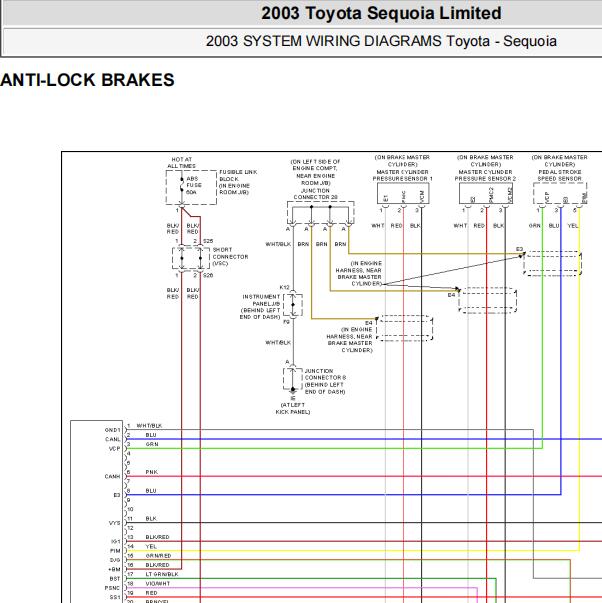Click the "HOT AT ALL TIMES" label
This screenshot has height=603, width=602.
[x=182, y=163]
